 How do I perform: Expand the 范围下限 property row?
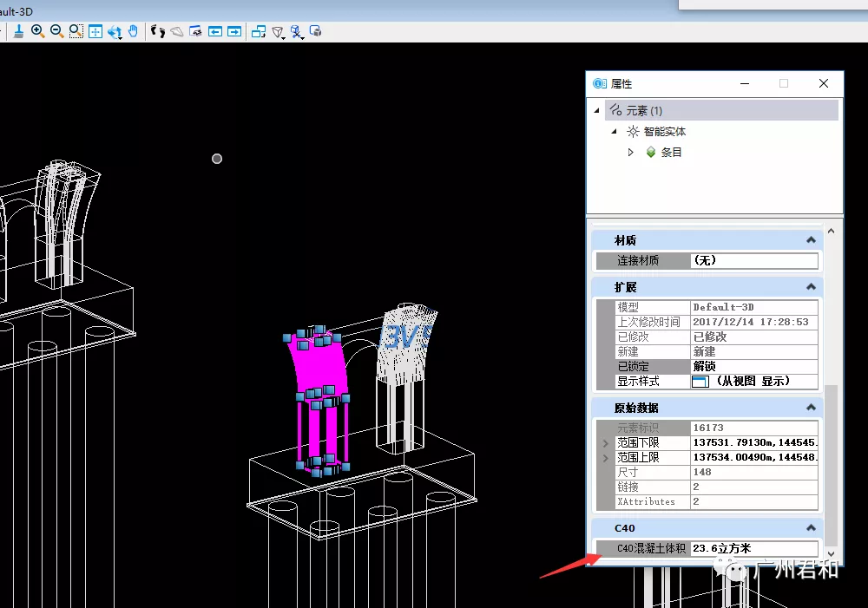tap(606, 443)
